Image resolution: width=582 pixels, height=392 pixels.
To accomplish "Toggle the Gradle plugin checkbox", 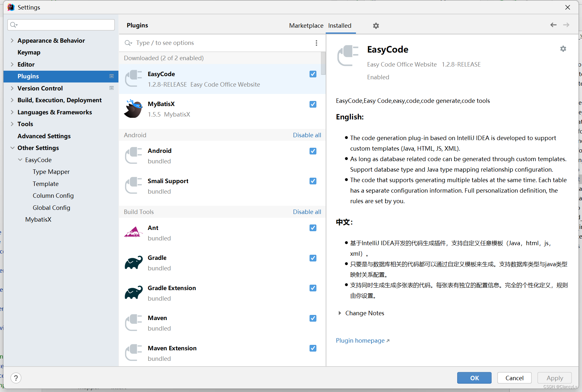I will click(313, 258).
